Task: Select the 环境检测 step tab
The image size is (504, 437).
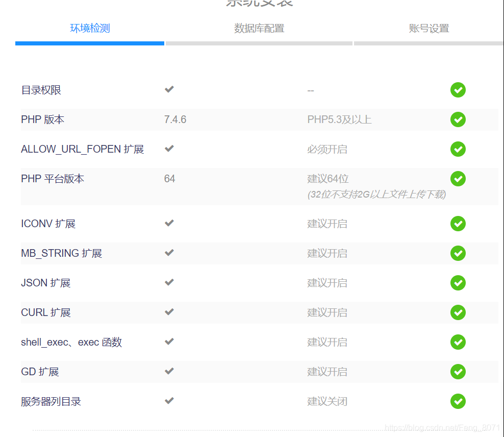Action: pyautogui.click(x=90, y=28)
